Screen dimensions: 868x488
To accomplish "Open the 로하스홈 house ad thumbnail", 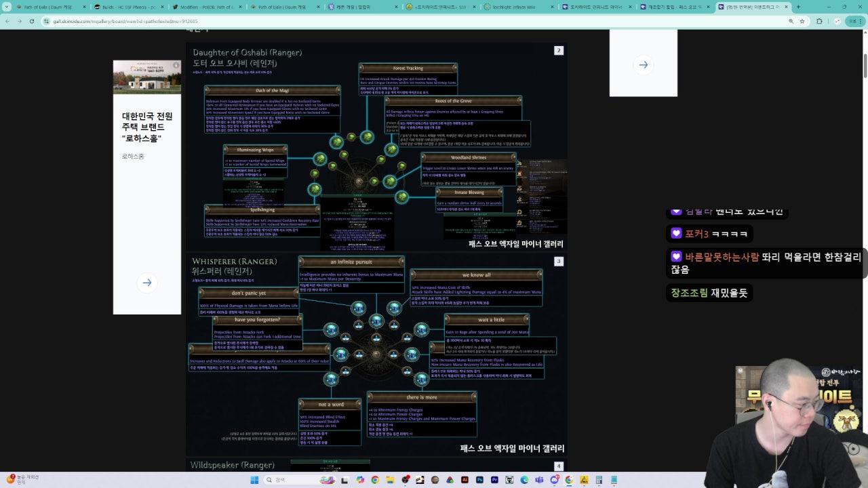I will coord(146,77).
